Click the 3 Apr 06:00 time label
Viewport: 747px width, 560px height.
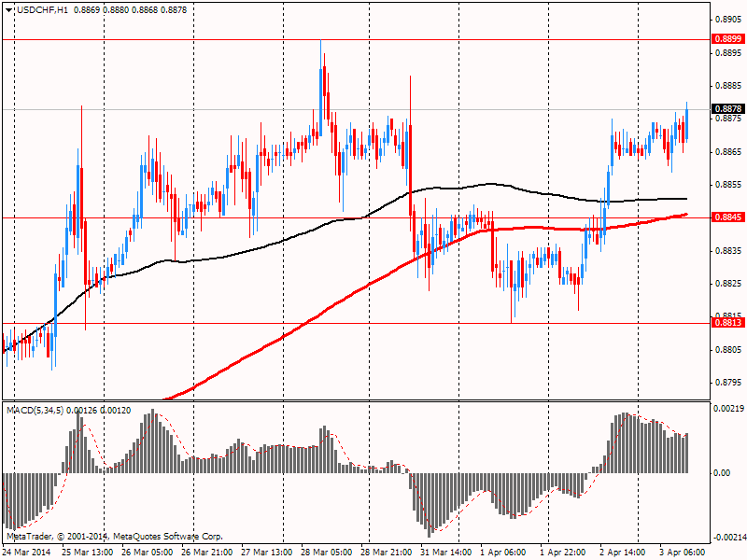[x=683, y=553]
